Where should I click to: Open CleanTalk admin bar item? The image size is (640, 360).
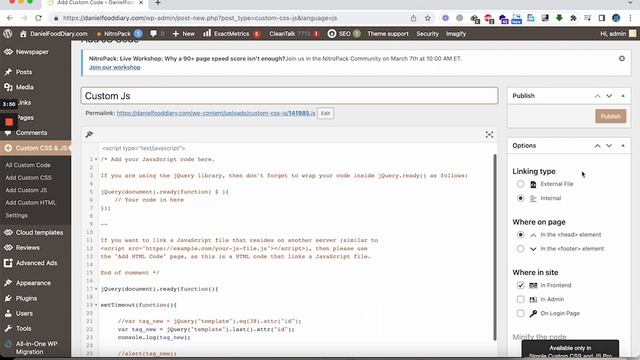tap(294, 34)
